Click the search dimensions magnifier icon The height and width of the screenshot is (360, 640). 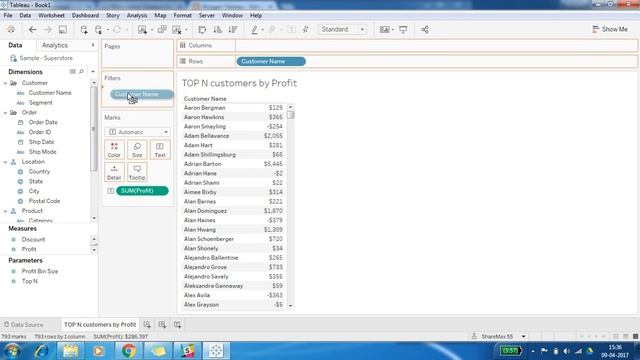[81, 71]
